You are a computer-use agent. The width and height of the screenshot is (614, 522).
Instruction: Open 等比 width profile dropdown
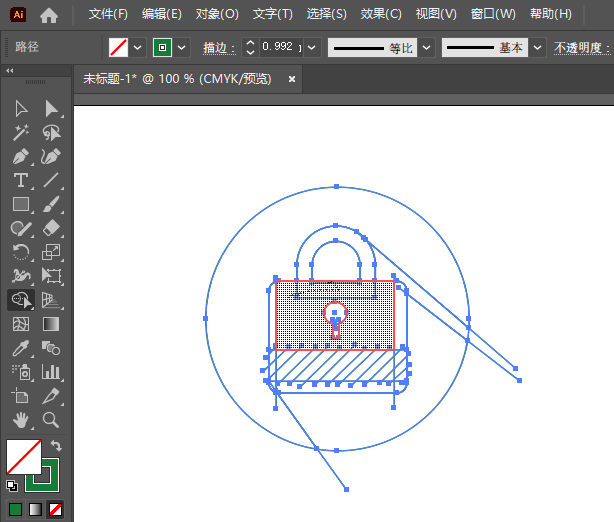coord(426,48)
